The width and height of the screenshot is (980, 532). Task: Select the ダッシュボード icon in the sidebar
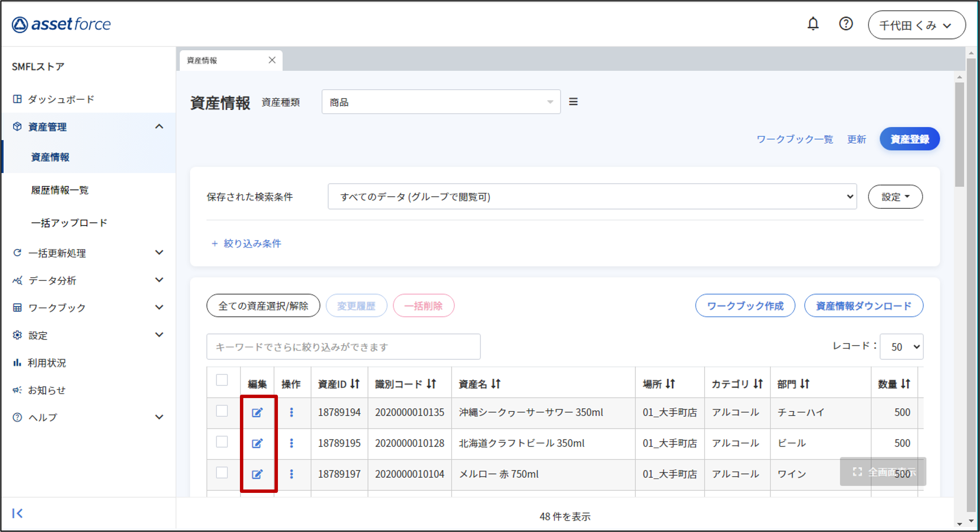click(x=18, y=99)
